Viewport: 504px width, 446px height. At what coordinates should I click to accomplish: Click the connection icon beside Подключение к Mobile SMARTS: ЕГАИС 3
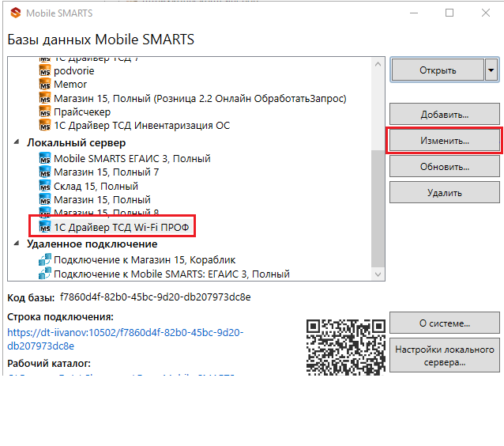click(45, 273)
